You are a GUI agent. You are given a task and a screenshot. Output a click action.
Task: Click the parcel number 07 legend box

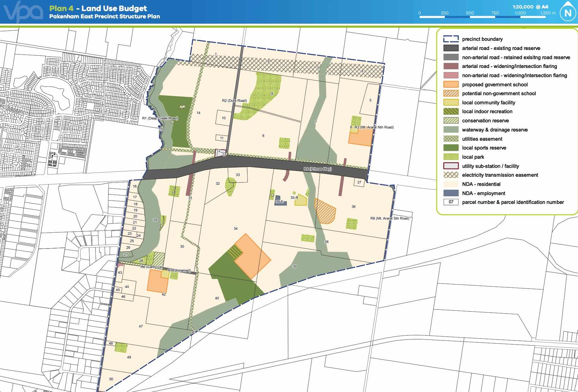pyautogui.click(x=450, y=202)
